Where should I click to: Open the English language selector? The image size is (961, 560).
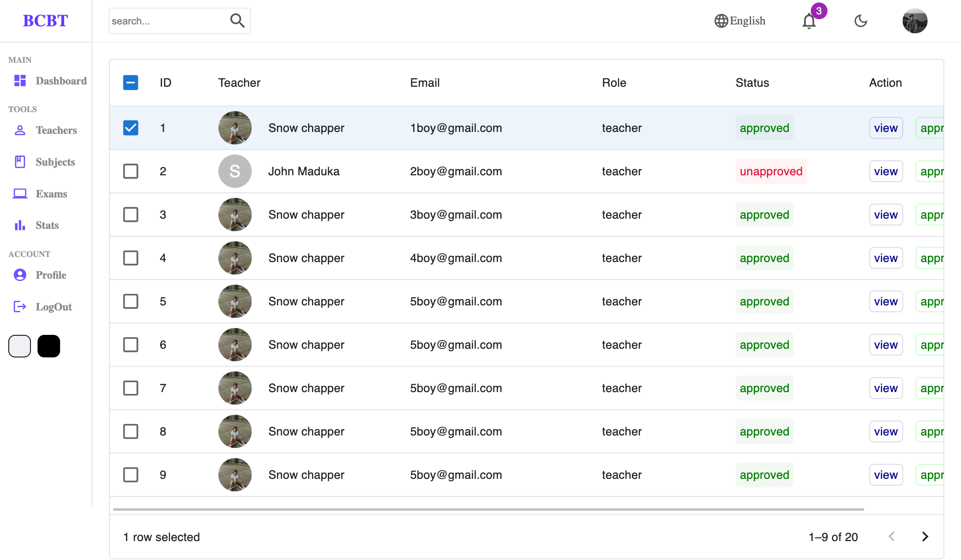pos(747,21)
